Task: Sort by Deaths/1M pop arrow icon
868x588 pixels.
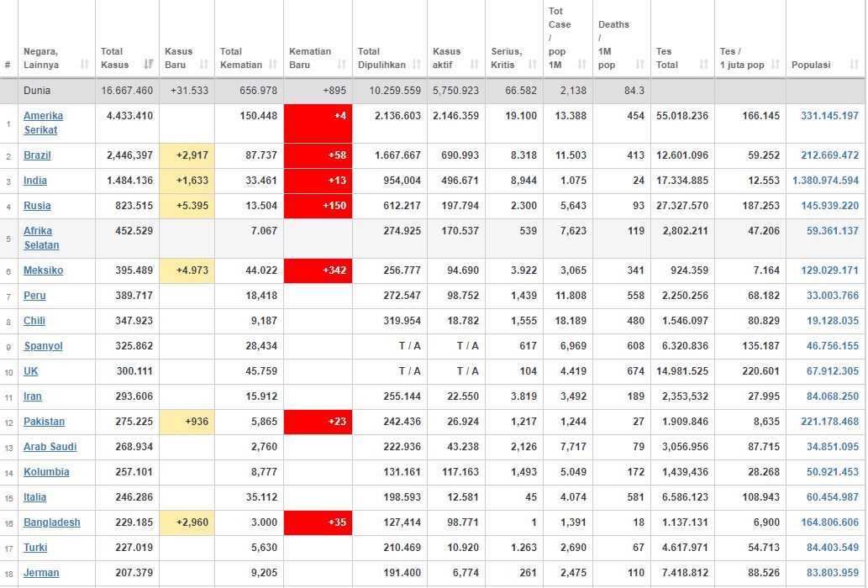Action: tap(640, 65)
